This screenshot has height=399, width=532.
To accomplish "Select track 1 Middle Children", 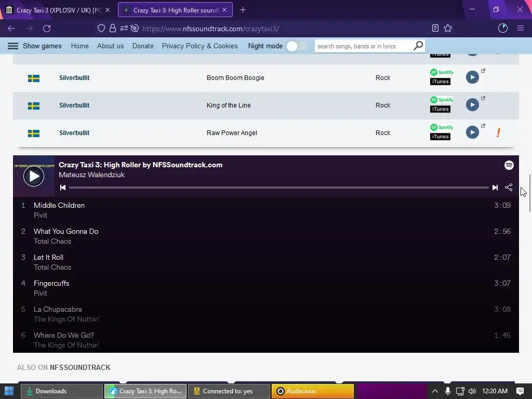I will tap(265, 210).
